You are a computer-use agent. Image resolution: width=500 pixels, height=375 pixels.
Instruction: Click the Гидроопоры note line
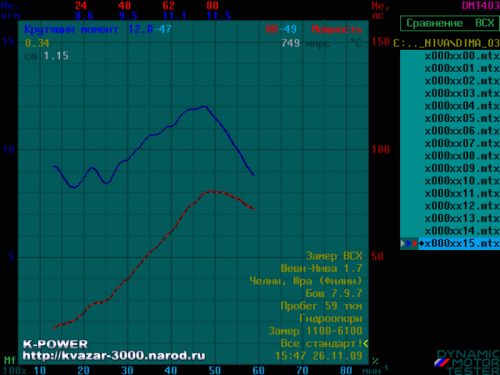coord(331,319)
